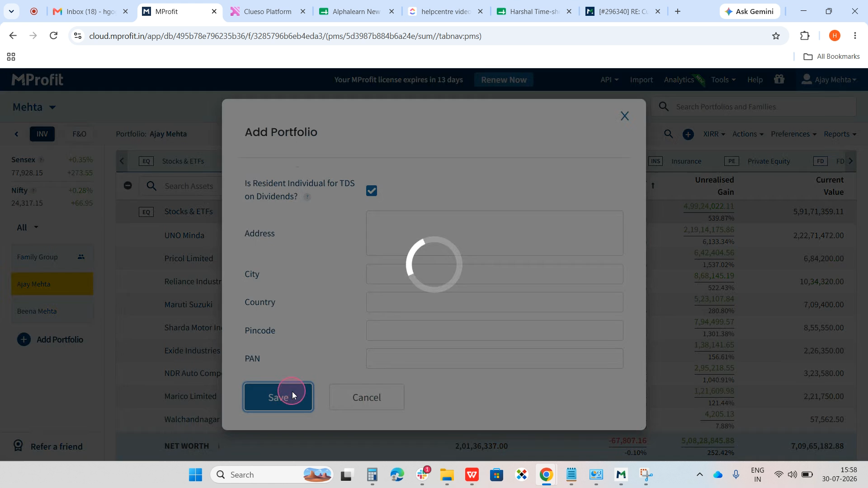Image resolution: width=868 pixels, height=488 pixels.
Task: Open the Actions dropdown
Action: (x=748, y=134)
